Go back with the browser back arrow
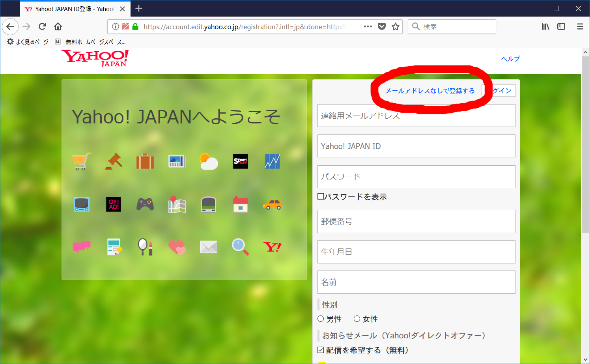The image size is (590, 364). pyautogui.click(x=10, y=26)
